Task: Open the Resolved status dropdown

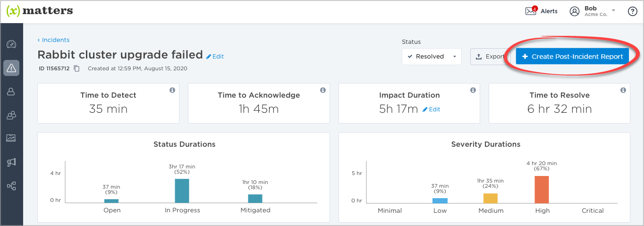Action: point(432,57)
